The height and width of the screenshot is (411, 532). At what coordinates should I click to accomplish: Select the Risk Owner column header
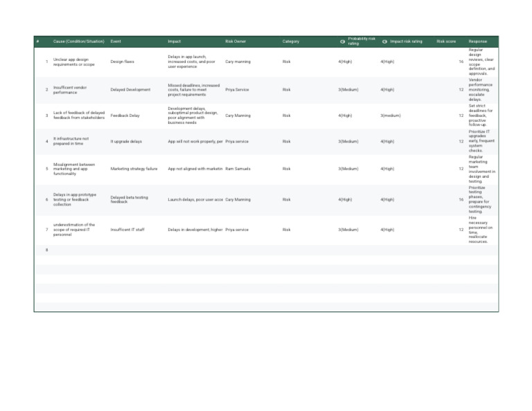[x=236, y=42]
